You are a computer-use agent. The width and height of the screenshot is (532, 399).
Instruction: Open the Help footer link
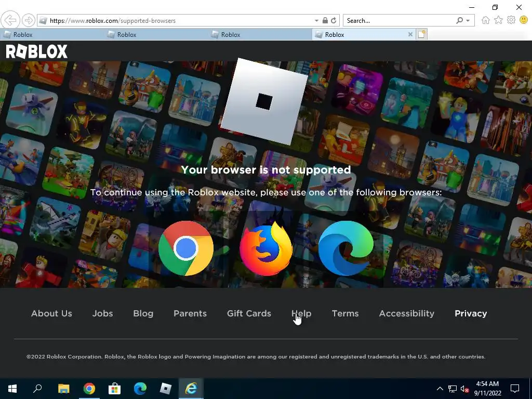coord(301,313)
